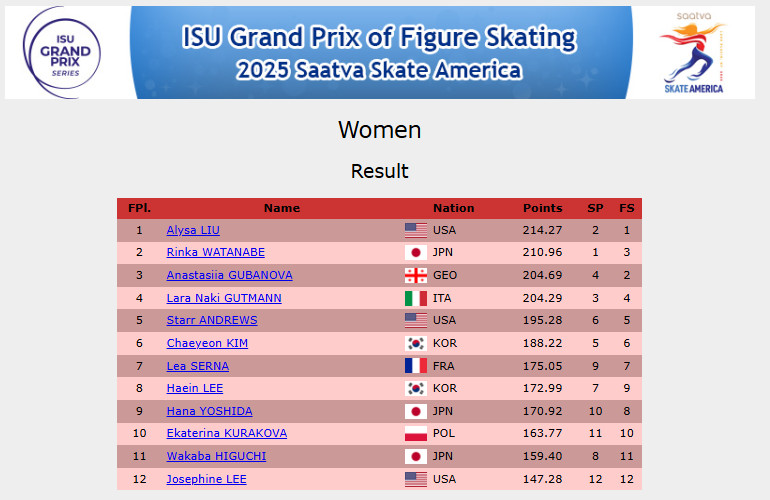Click the Italy flag in Gutmann's row
This screenshot has height=500, width=770.
coord(416,298)
